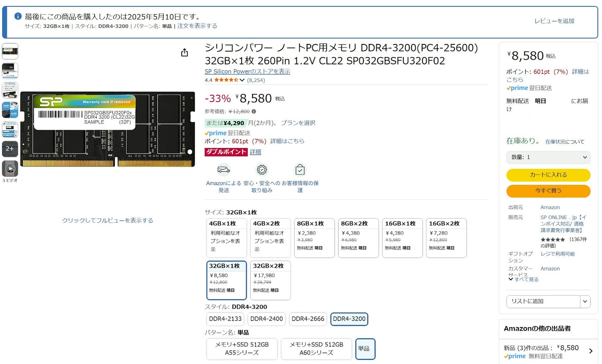
Task: Click the info icon beside reference price
Action: [x=254, y=111]
